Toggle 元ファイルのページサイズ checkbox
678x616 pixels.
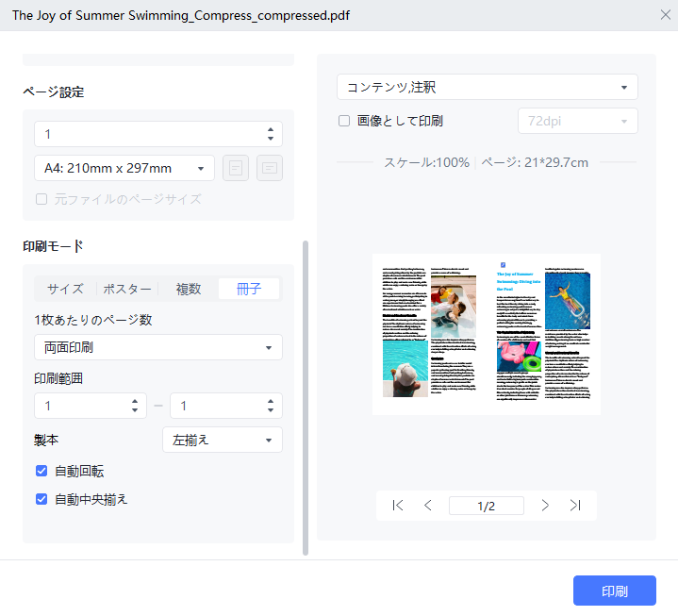(41, 199)
